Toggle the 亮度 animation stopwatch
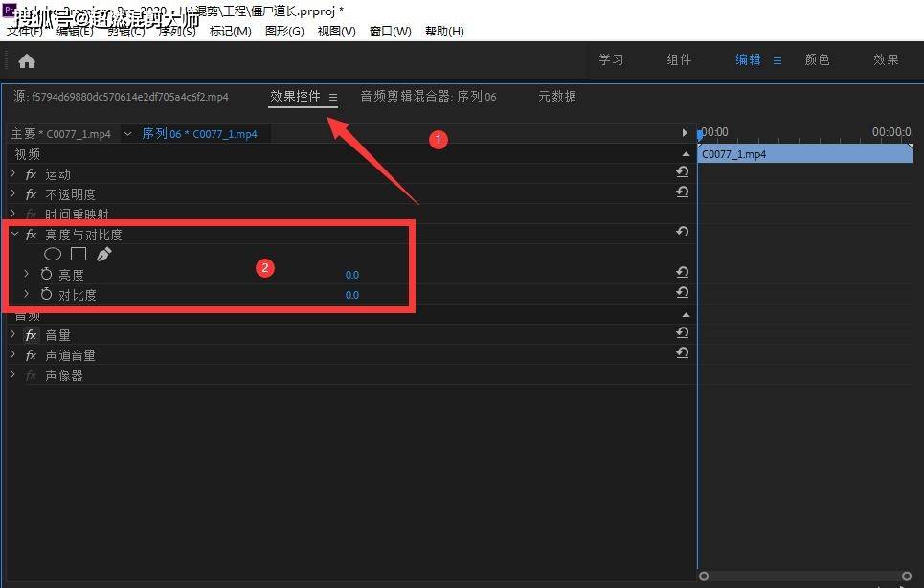The height and width of the screenshot is (588, 924). click(x=46, y=273)
